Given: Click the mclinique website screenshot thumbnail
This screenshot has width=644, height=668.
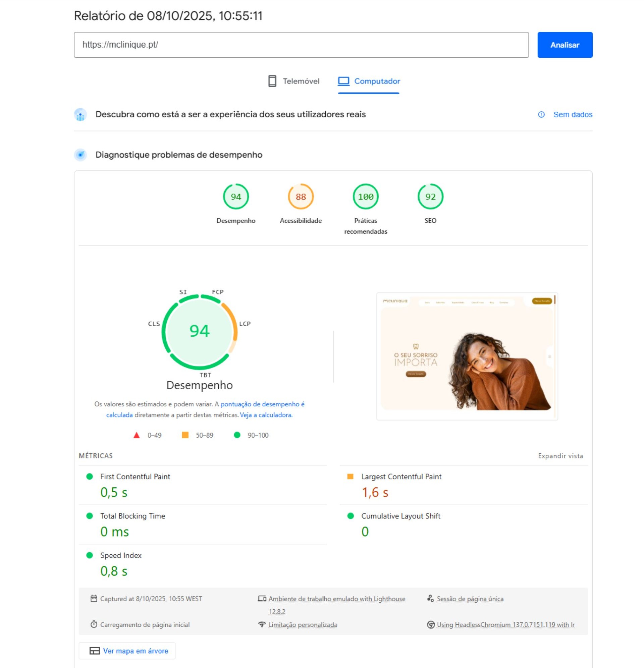Looking at the screenshot, I should point(467,356).
